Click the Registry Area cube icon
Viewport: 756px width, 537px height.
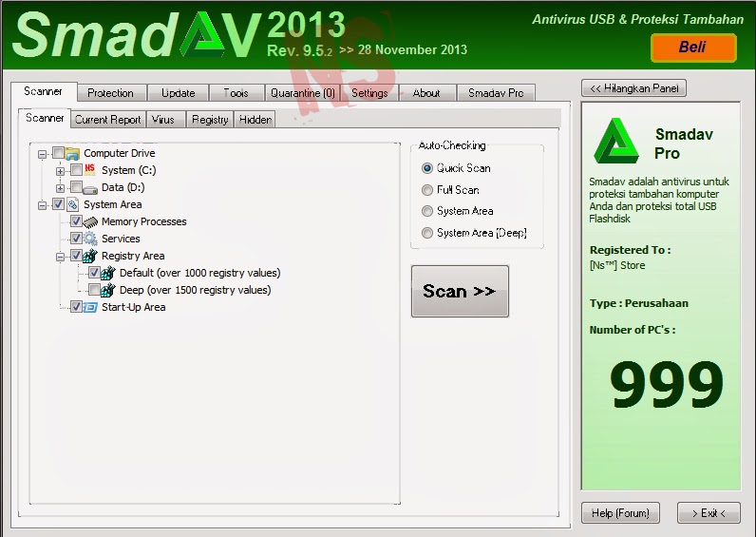pos(90,256)
